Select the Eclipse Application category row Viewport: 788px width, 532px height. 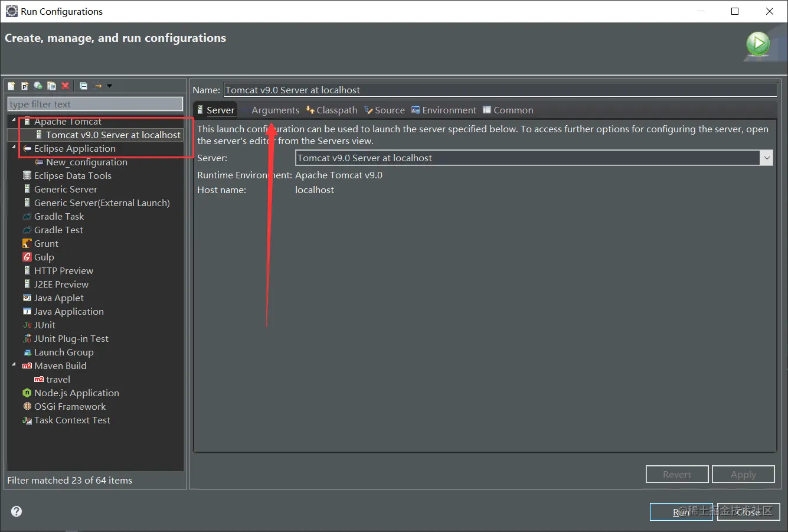(x=75, y=148)
